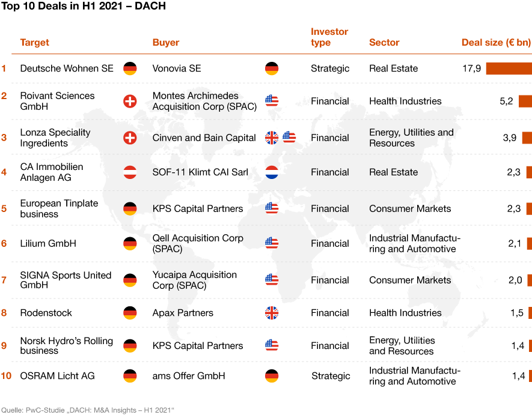532x415 pixels.
Task: Click the UK flag next to Apax Partners
Action: 272,313
